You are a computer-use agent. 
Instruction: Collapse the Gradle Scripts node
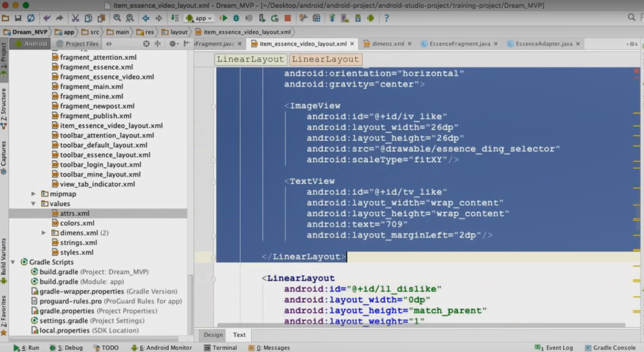[13, 262]
